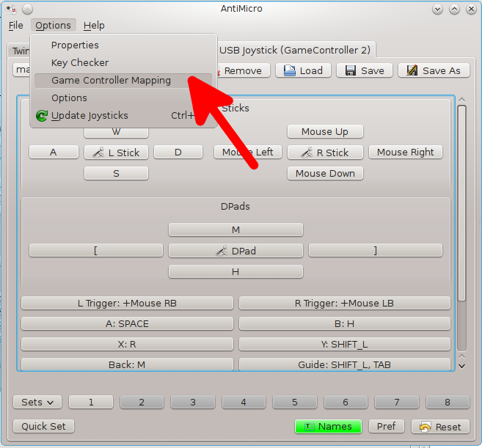Select set 2

click(142, 403)
